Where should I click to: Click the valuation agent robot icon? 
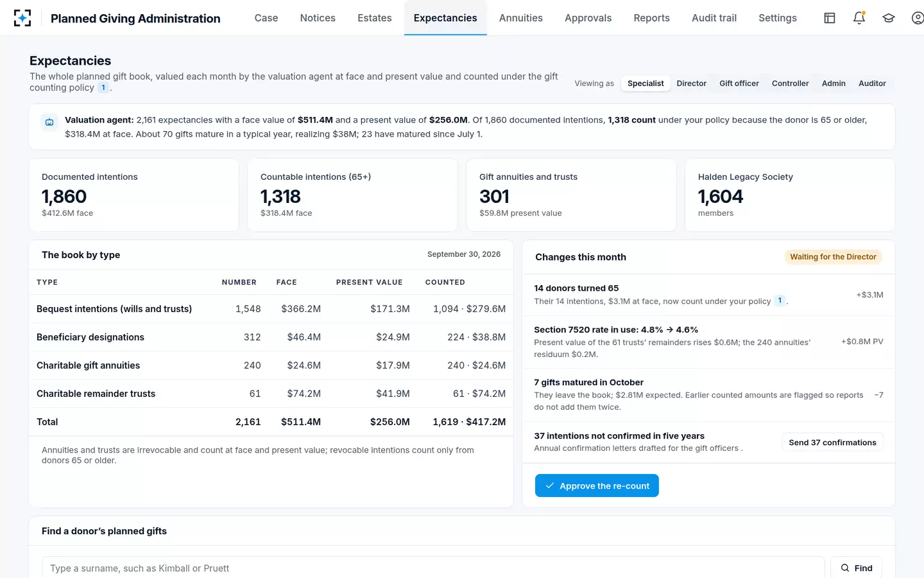point(49,122)
